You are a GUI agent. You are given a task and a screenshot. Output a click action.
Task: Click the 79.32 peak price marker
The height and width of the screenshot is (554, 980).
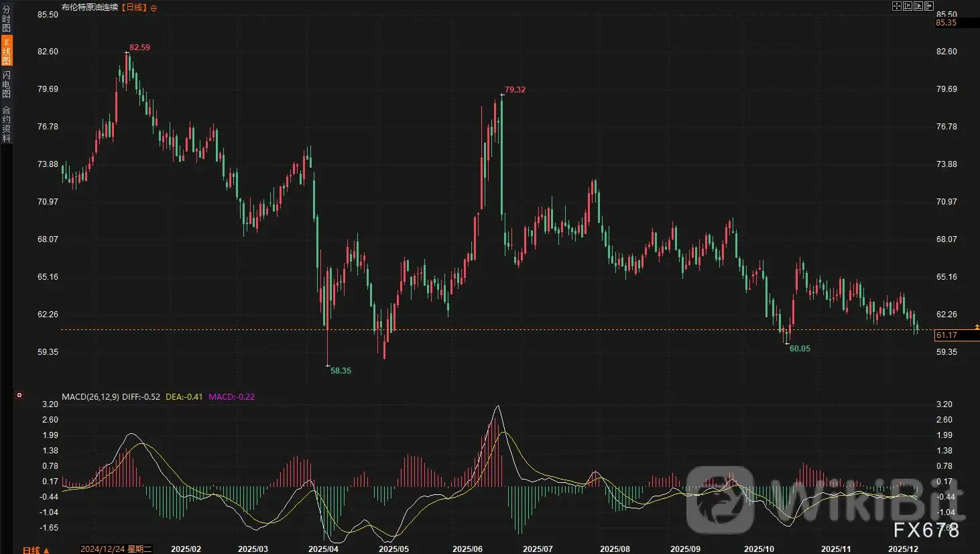point(515,90)
